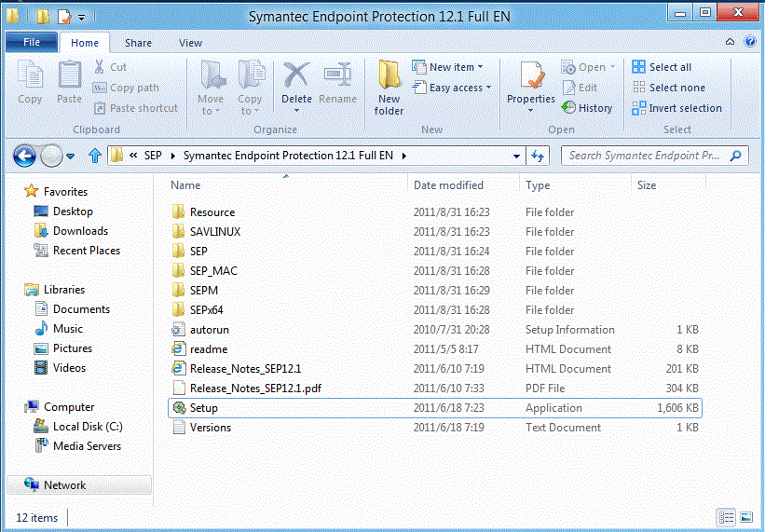Expand the Properties dropdown arrow
The width and height of the screenshot is (765, 532).
[531, 111]
